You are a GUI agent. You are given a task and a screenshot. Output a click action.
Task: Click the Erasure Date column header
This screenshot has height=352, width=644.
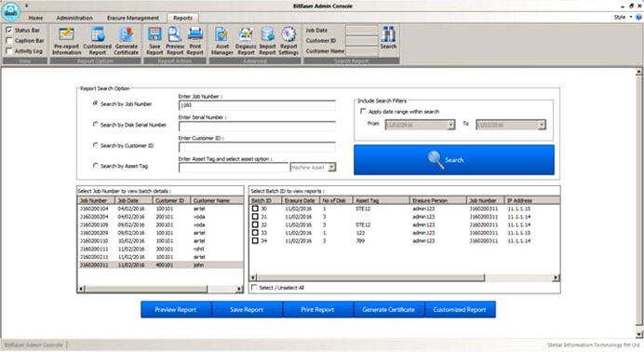pyautogui.click(x=301, y=200)
